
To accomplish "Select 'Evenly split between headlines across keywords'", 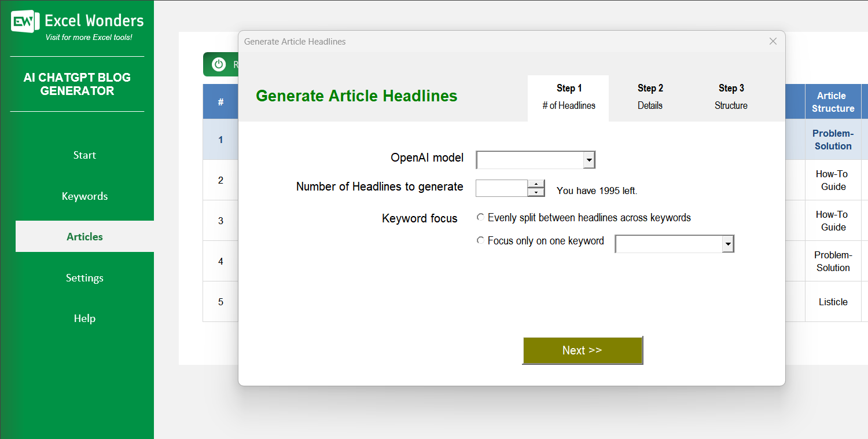I will coord(480,217).
